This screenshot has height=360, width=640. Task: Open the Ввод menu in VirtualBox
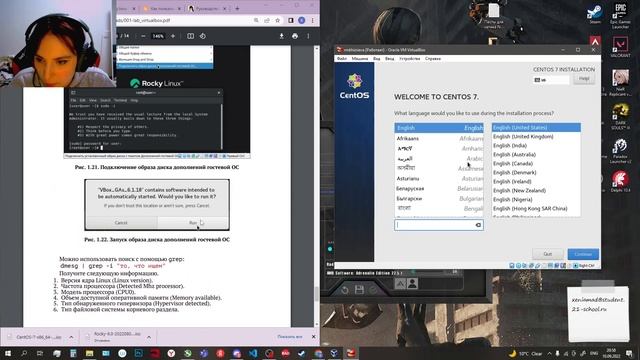coord(389,59)
